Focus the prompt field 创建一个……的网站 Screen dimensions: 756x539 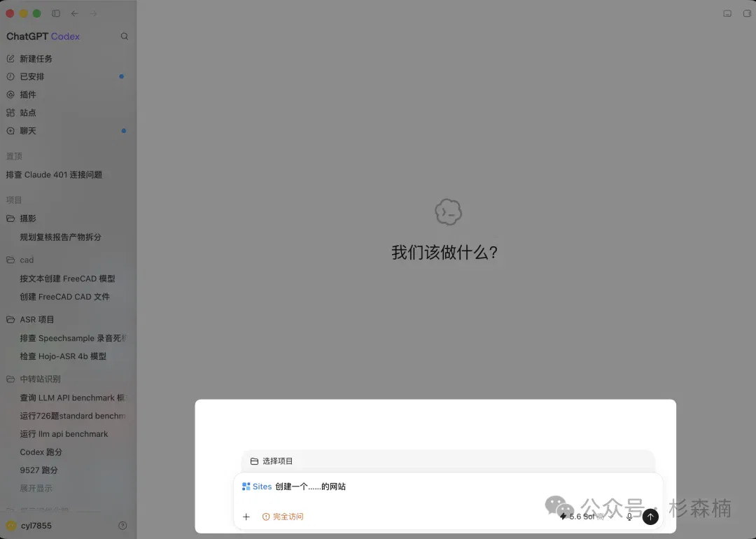(311, 487)
